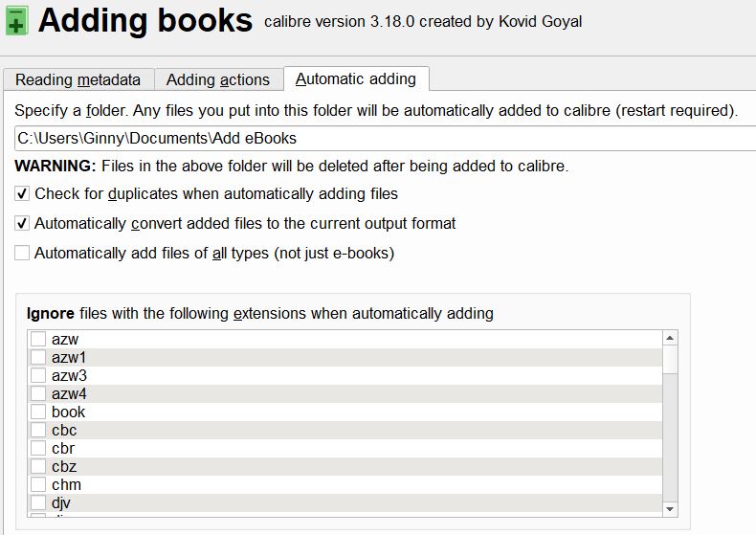
Task: Check the azw1 extension to ignore
Action: (38, 357)
